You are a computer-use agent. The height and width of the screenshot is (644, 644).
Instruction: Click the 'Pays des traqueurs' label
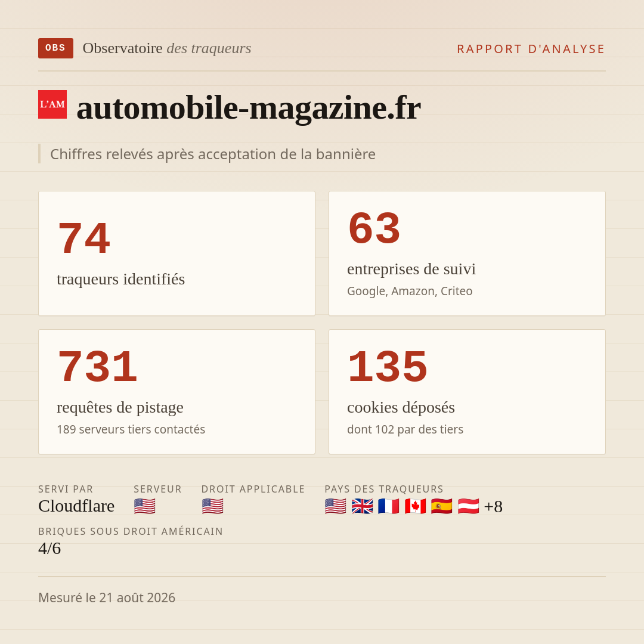coord(384,489)
